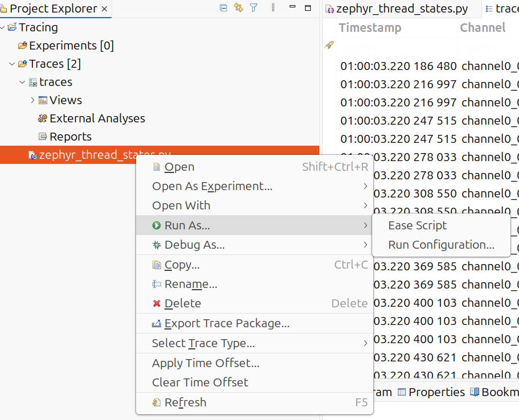Viewport: 519px width, 420px height.
Task: Open the Project Explorer filter icon
Action: (x=254, y=8)
